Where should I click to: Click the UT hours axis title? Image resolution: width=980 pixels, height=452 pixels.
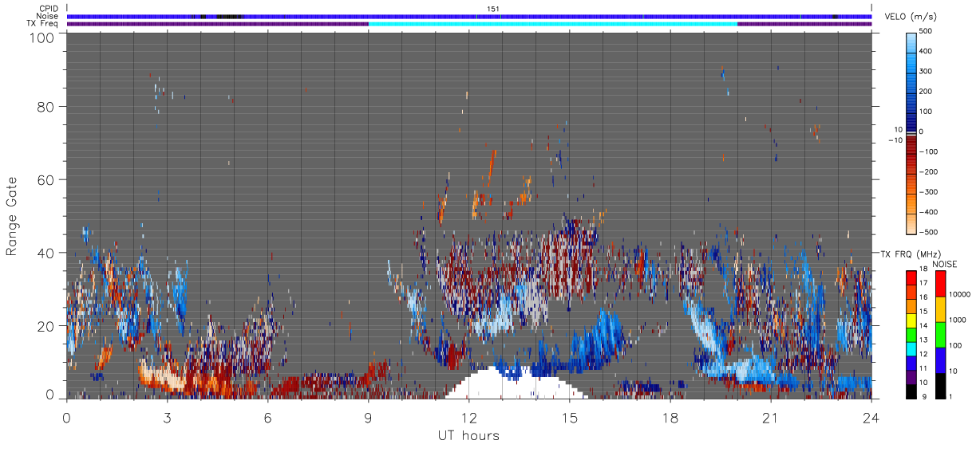tap(468, 436)
